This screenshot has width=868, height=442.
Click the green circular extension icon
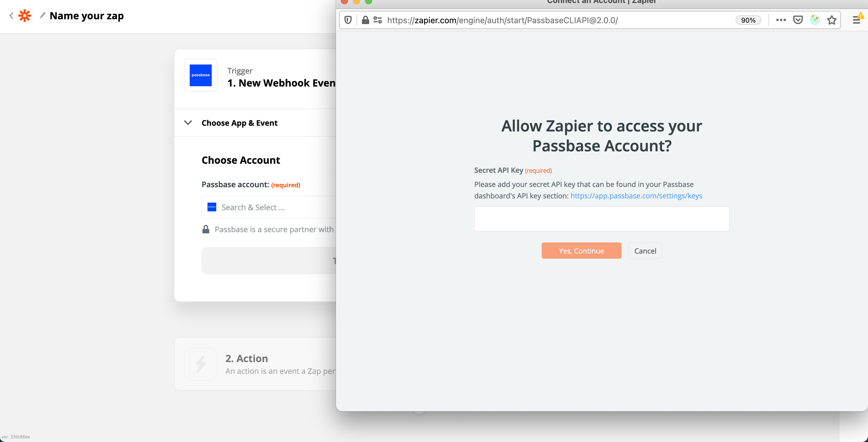(x=814, y=20)
